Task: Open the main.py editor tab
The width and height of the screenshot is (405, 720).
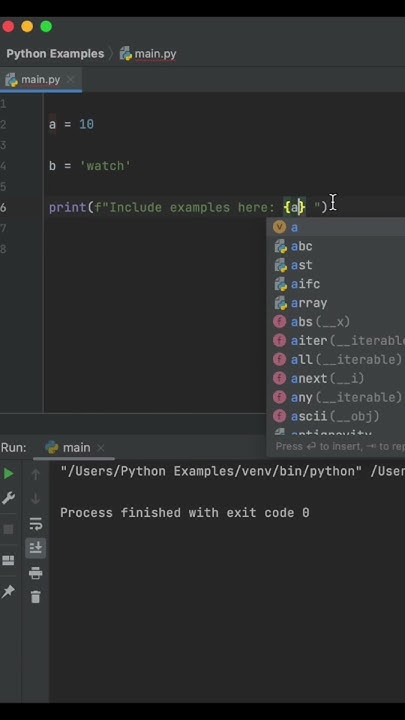Action: coord(40,79)
